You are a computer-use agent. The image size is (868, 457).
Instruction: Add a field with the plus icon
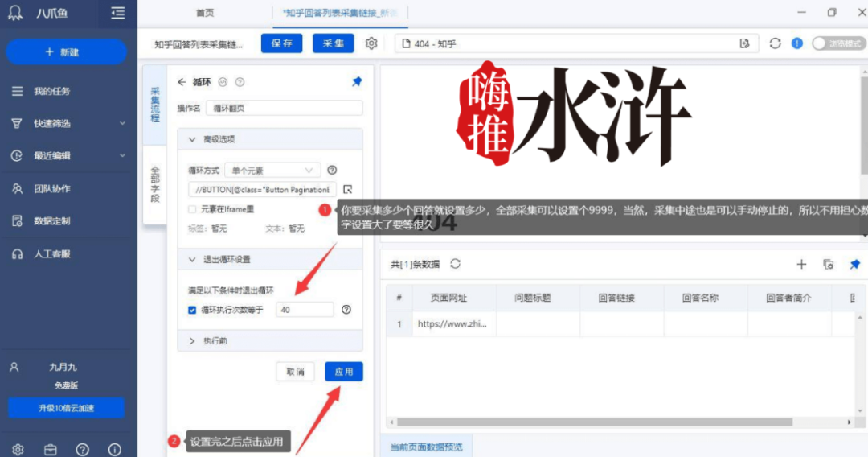pyautogui.click(x=801, y=264)
